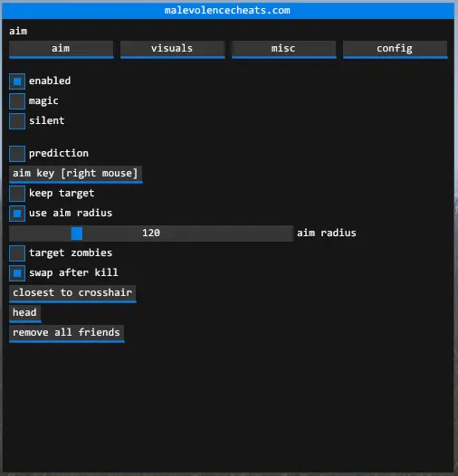Open the closest to crosshair dropdown
This screenshot has height=476, width=458.
[x=72, y=293]
